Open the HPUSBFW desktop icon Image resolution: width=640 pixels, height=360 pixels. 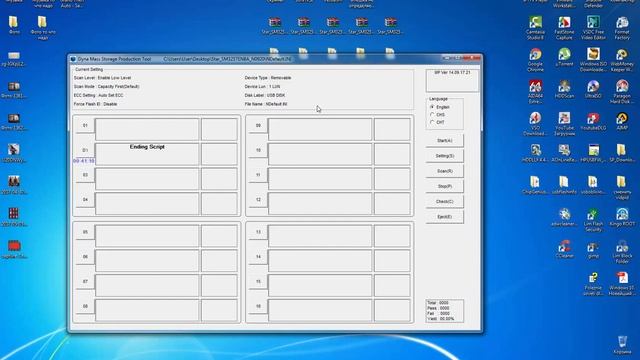tap(593, 153)
